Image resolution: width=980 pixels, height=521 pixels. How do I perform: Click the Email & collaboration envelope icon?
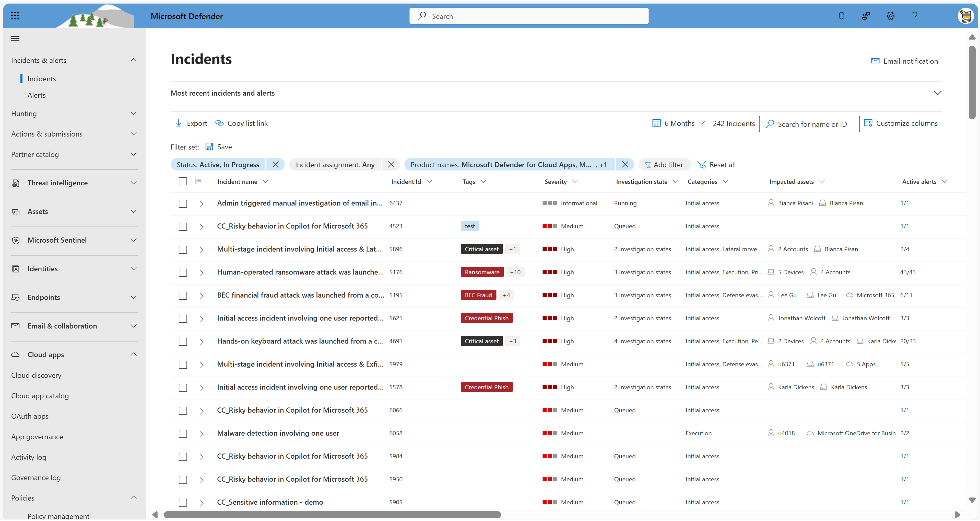point(16,326)
